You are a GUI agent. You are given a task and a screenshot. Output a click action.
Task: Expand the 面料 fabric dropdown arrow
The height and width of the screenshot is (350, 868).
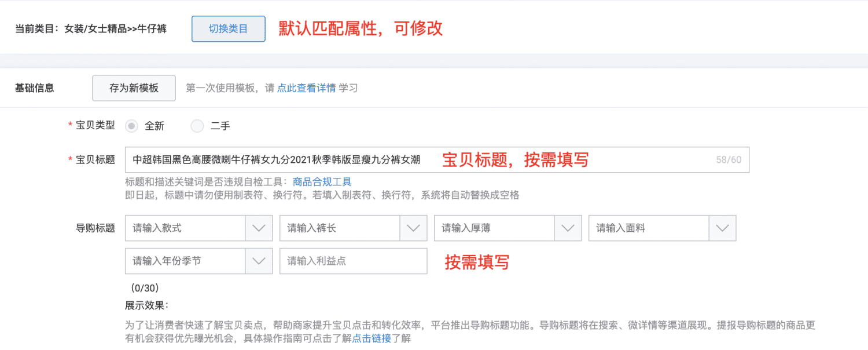722,228
